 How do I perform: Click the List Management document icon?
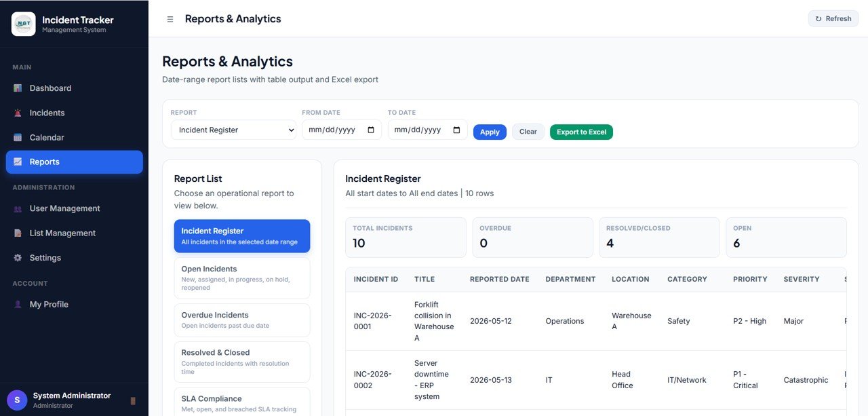18,233
